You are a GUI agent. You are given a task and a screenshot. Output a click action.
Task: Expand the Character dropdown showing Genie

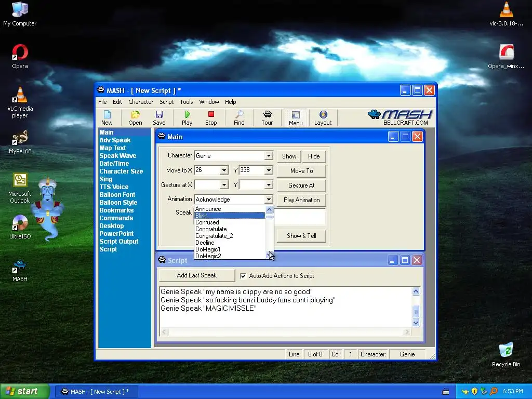tap(269, 156)
